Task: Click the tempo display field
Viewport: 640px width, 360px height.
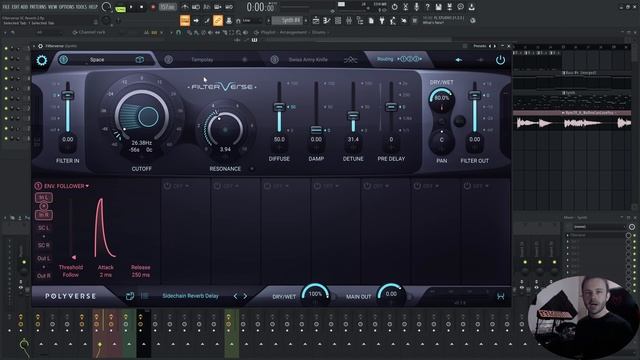Action: pyautogui.click(x=168, y=7)
